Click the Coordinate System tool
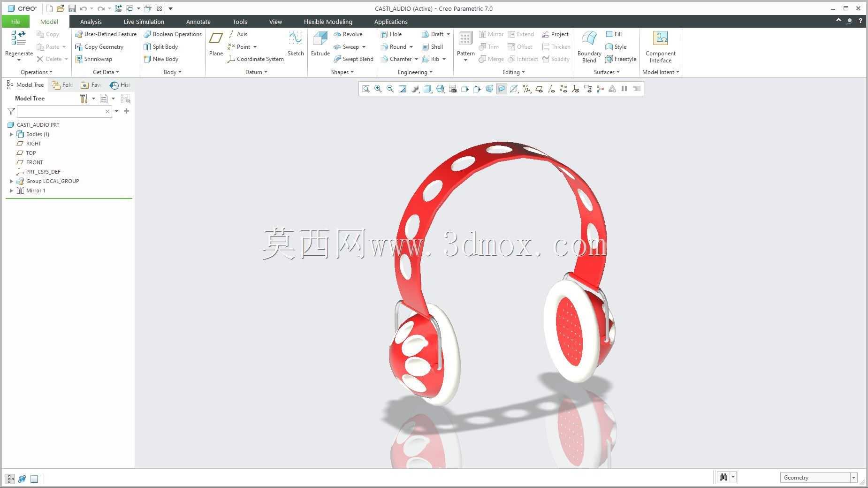 (256, 59)
